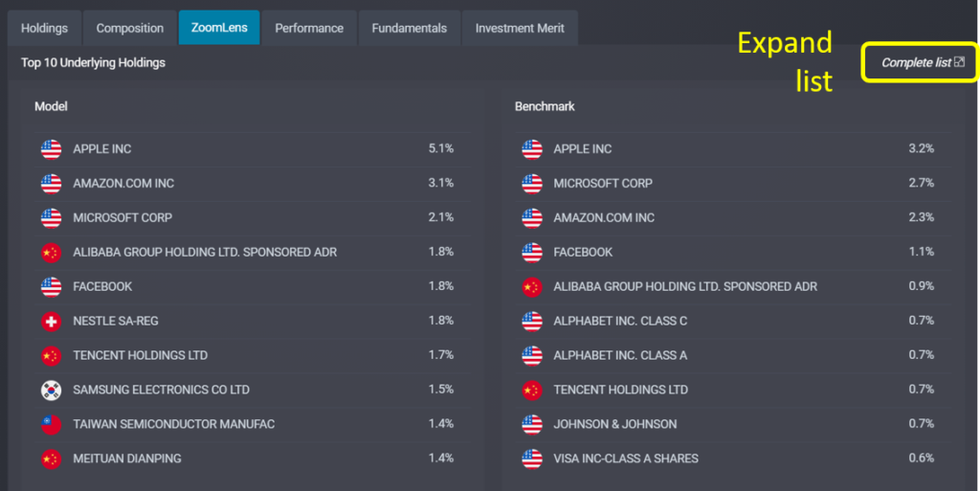Click China flag beside Model ALIBABA GROUP
The image size is (980, 491).
point(52,253)
